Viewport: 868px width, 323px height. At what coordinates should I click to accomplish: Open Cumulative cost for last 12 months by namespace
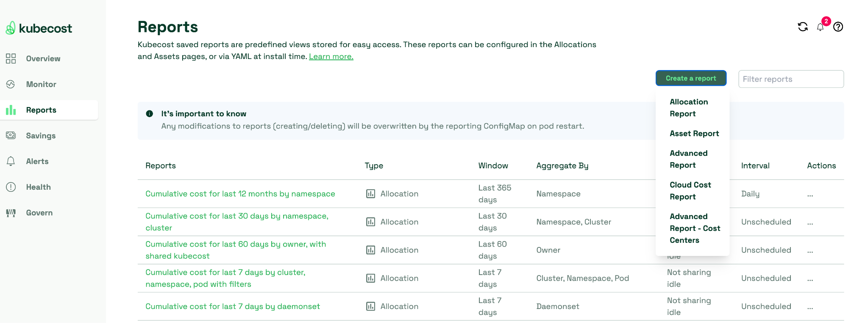click(240, 194)
